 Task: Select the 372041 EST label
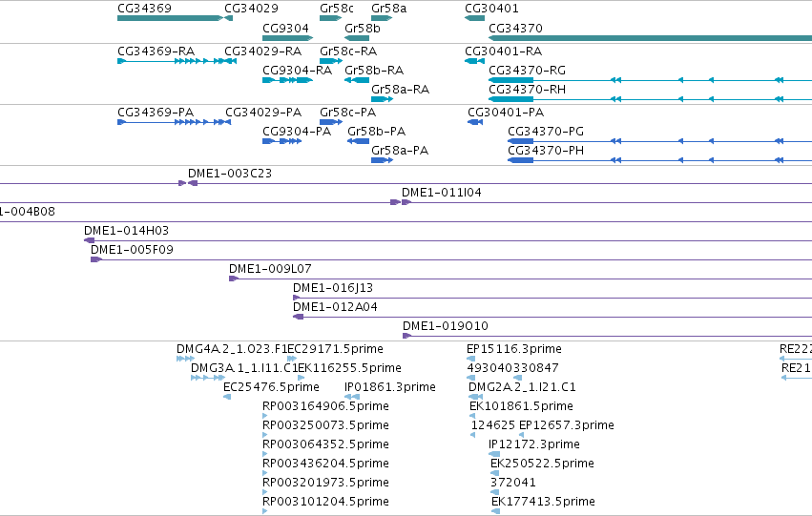[x=513, y=484]
